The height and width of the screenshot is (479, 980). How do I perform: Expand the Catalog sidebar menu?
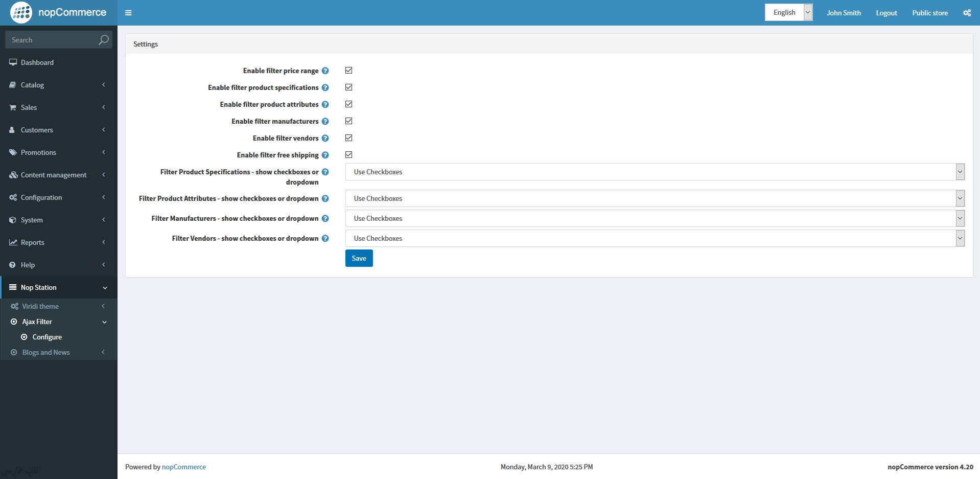click(x=58, y=85)
